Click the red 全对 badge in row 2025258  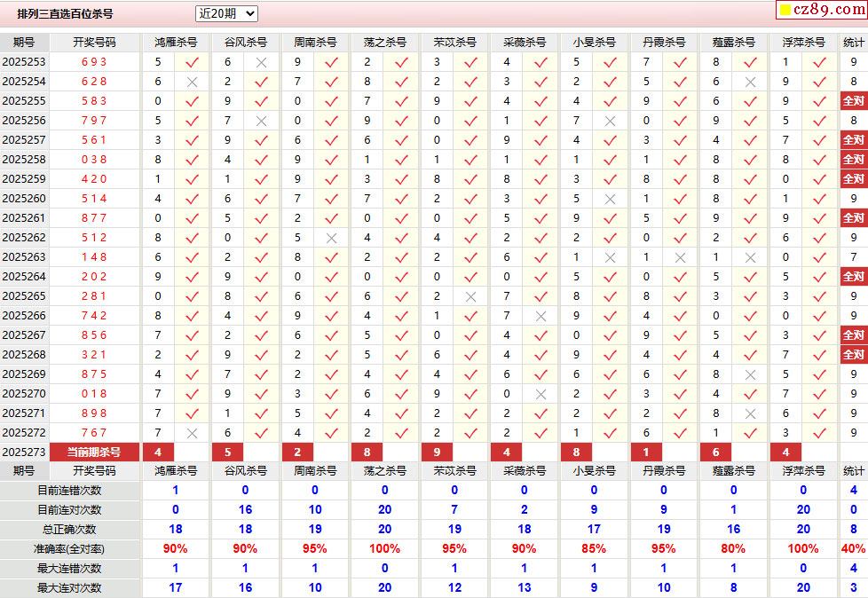click(x=853, y=160)
